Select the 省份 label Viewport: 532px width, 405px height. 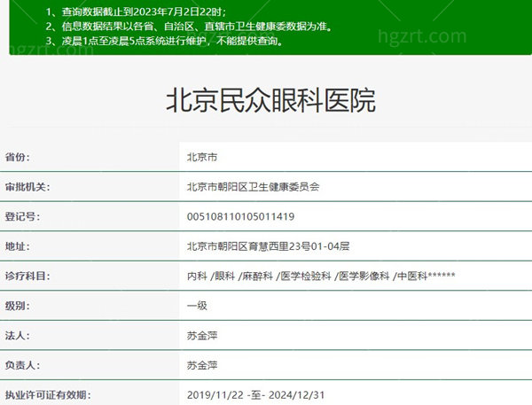[x=18, y=157]
